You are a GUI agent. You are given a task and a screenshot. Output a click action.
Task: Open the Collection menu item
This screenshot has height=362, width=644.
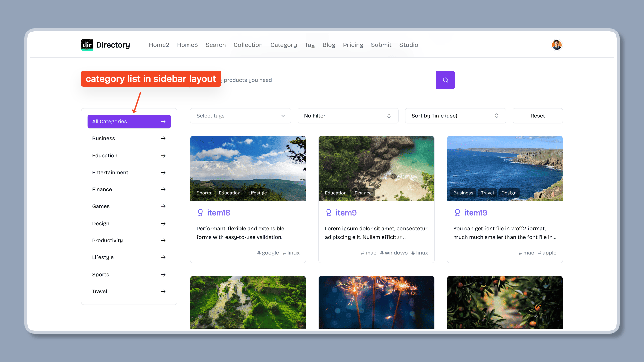[248, 45]
